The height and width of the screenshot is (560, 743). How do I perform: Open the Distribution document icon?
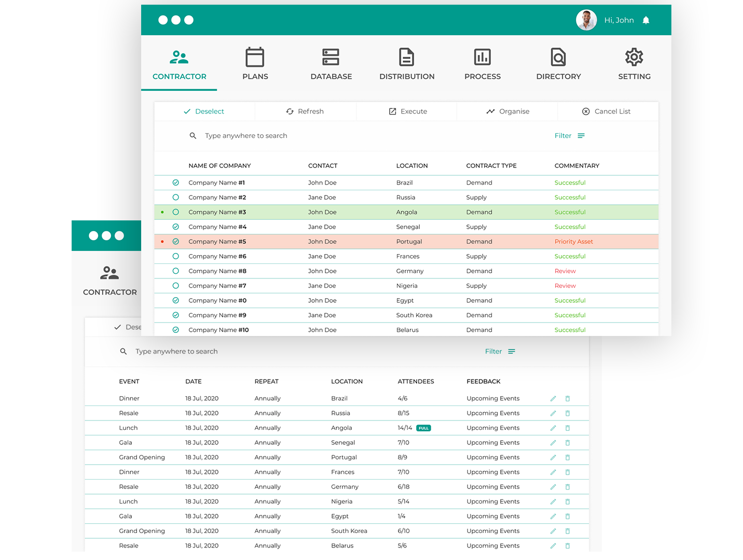pyautogui.click(x=406, y=57)
